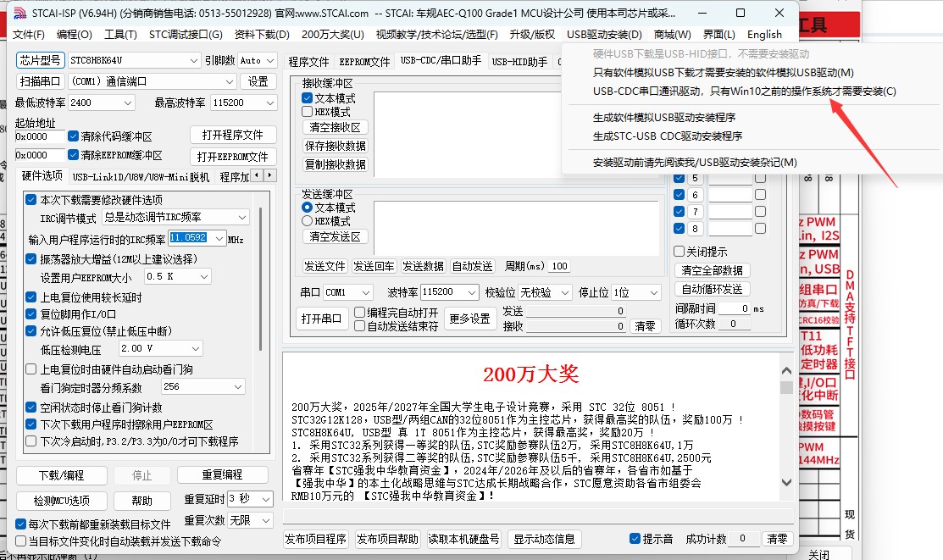This screenshot has height=560, width=943.
Task: Click hardware options vertical scrollbar
Action: [260, 278]
